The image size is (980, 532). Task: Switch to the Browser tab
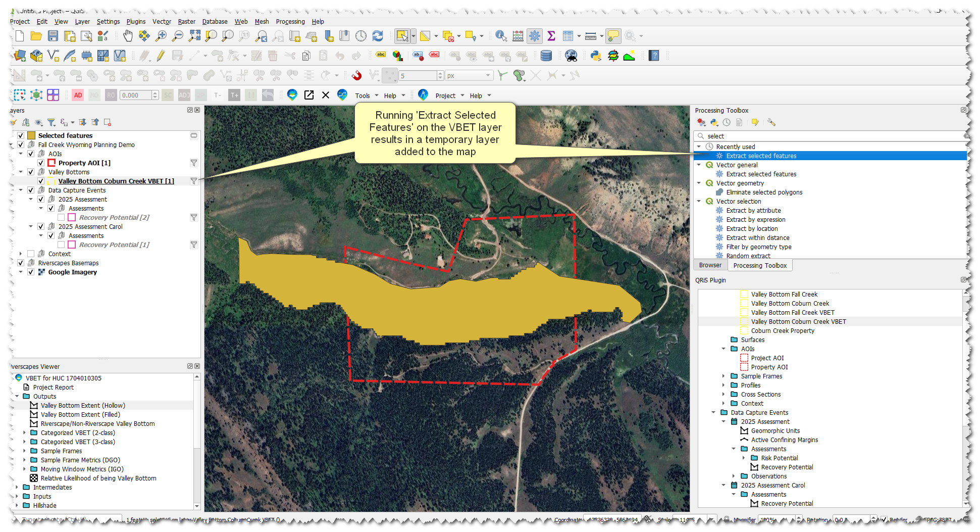(x=710, y=265)
